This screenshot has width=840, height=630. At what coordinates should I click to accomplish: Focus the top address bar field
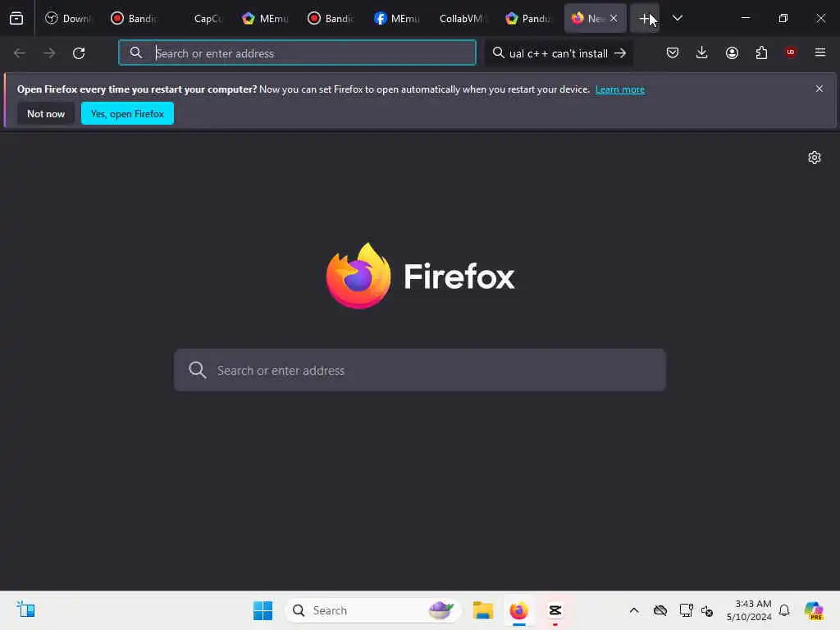pyautogui.click(x=297, y=53)
